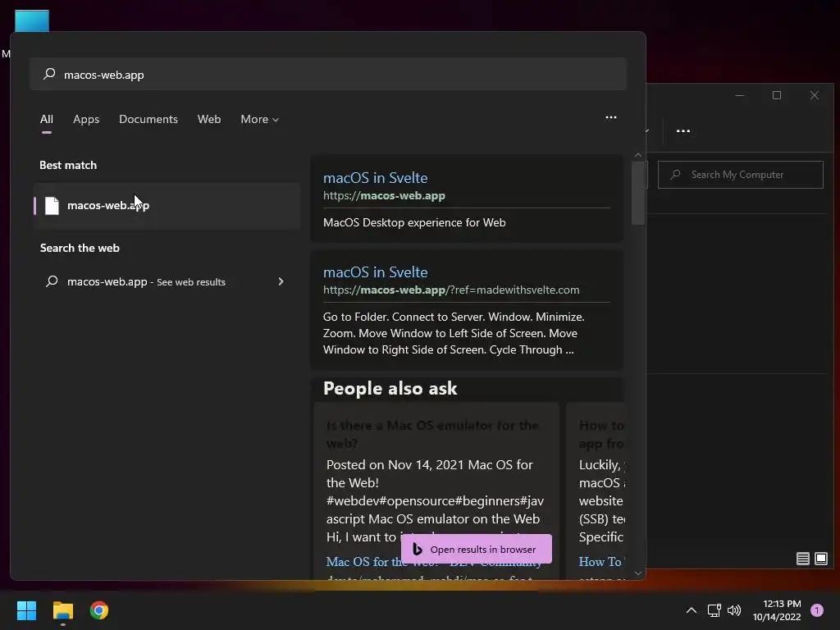Click the volume speaker icon in tray
The height and width of the screenshot is (630, 840).
[734, 610]
